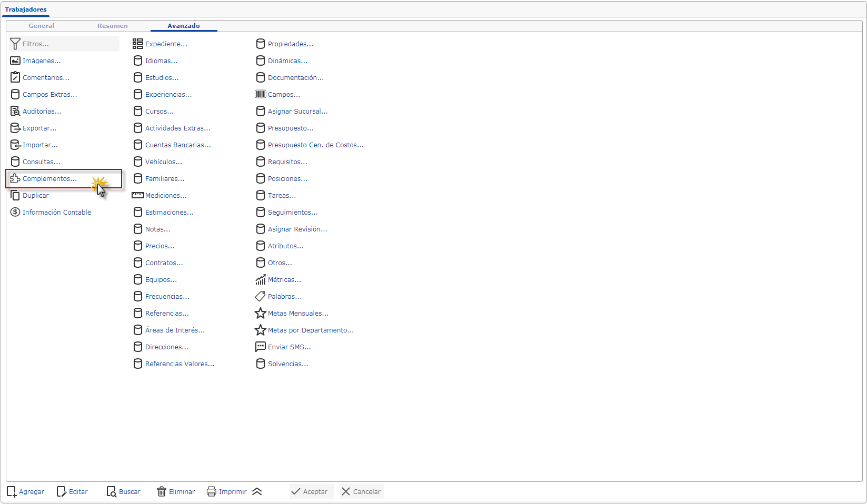Click the Filtros funnel icon
This screenshot has height=504, width=867.
[15, 44]
